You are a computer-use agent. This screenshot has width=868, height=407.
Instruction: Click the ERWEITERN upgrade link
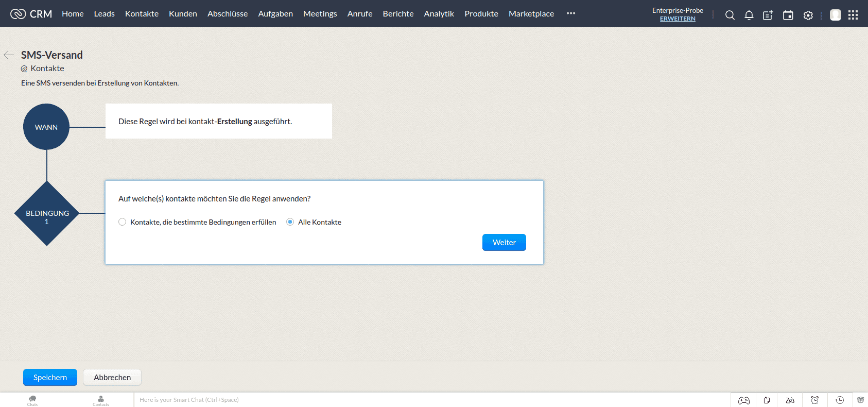(678, 19)
